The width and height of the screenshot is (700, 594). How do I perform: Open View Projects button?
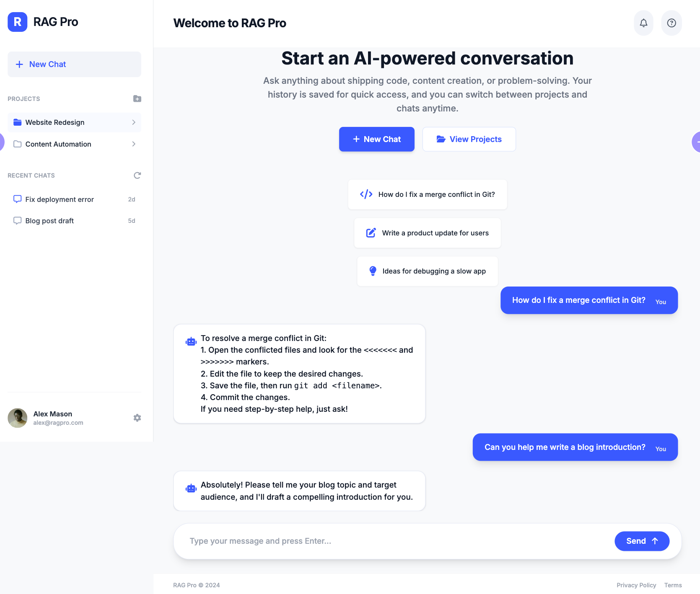tap(469, 139)
